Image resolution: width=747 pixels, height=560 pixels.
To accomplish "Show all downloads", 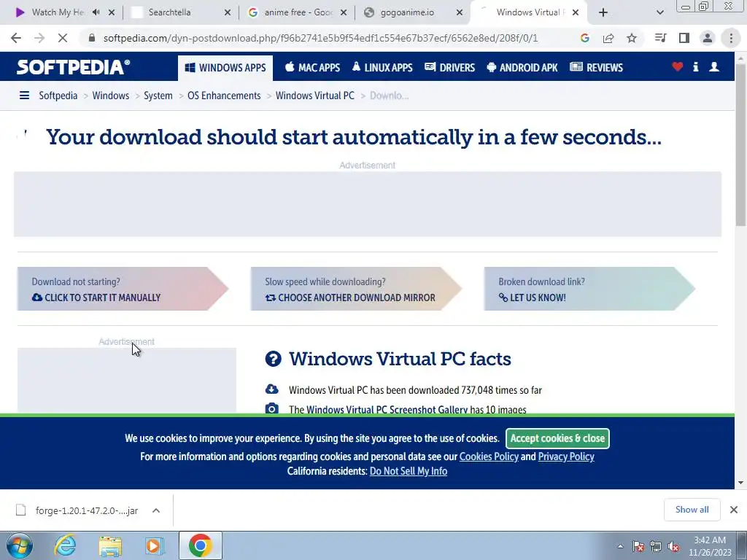I will tap(692, 510).
